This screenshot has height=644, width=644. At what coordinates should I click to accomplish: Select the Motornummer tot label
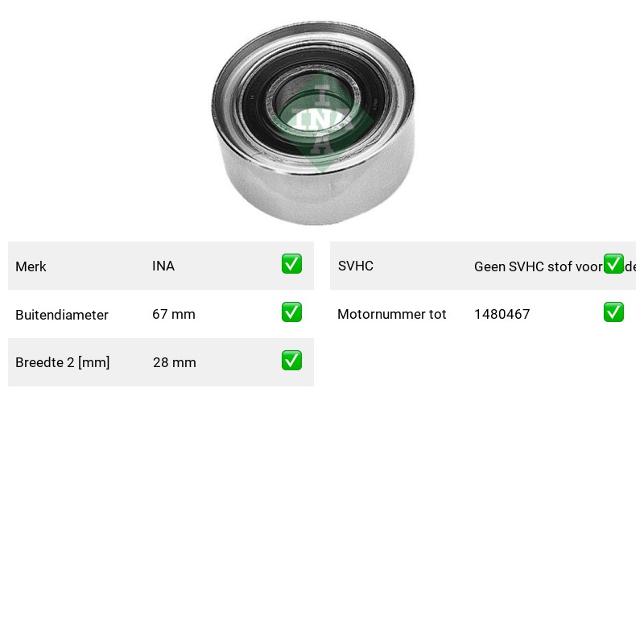point(392,315)
